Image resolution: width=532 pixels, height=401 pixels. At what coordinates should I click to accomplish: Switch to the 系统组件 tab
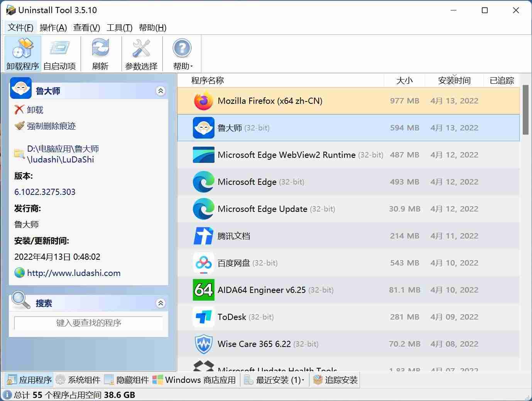point(78,380)
